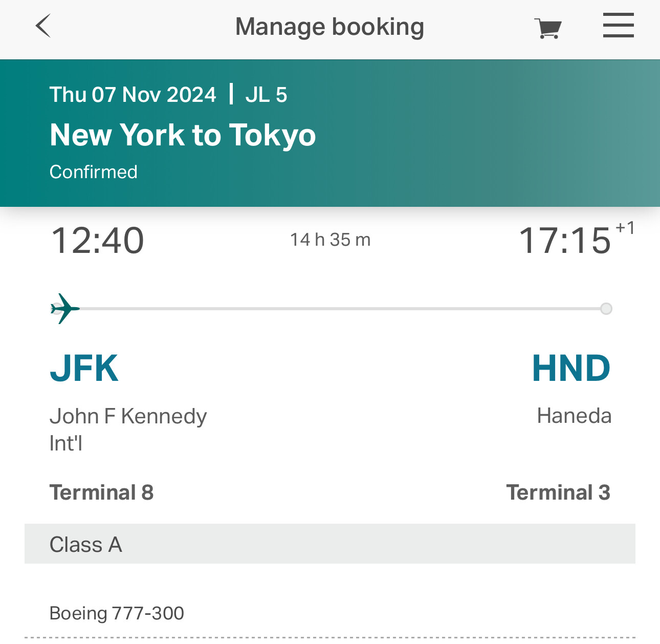Tap the 12:40 departure time
660x644 pixels.
[x=97, y=241]
